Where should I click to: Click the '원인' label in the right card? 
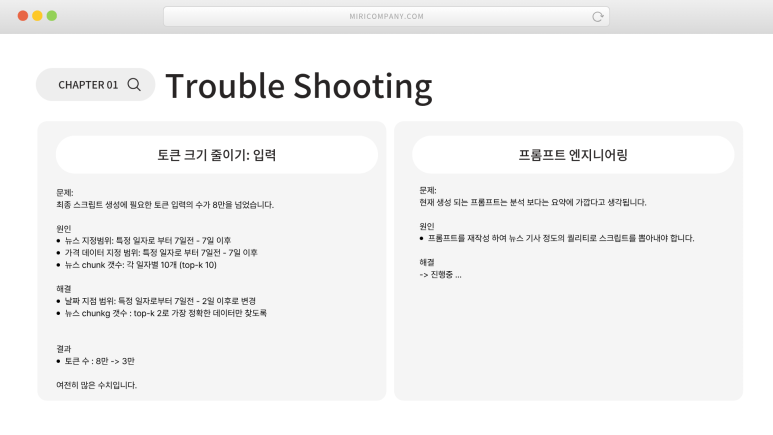tap(427, 226)
